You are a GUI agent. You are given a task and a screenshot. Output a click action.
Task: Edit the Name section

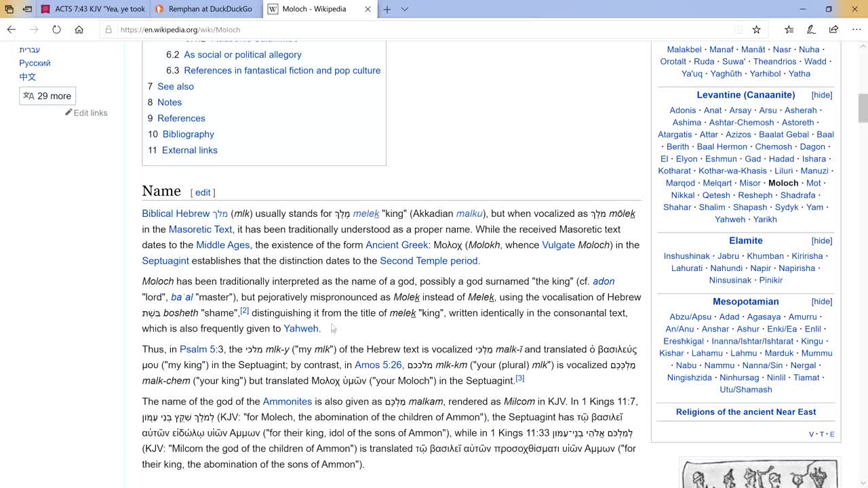pyautogui.click(x=203, y=192)
